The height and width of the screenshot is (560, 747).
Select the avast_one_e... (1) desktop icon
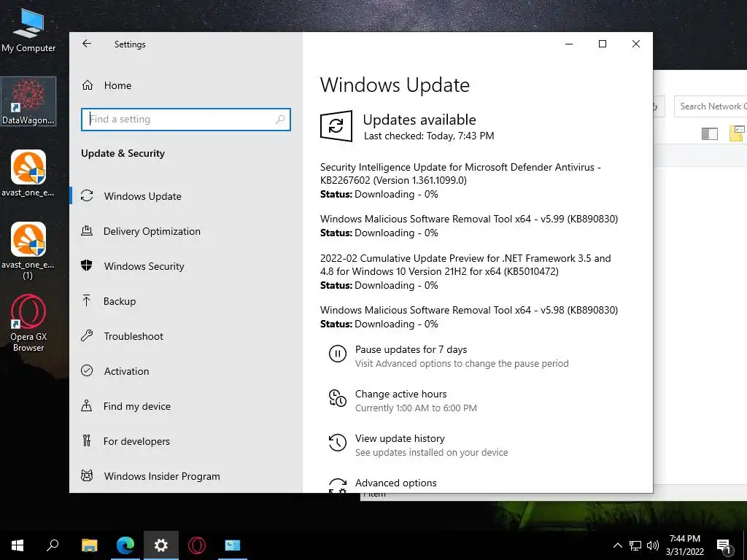point(28,251)
